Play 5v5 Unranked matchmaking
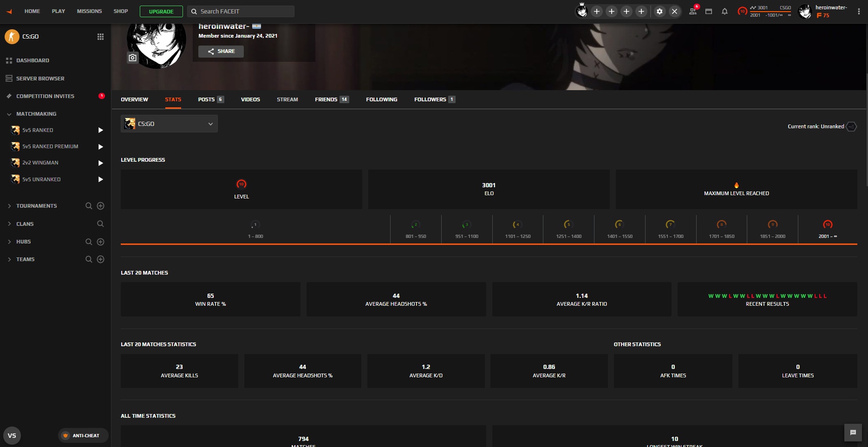The height and width of the screenshot is (447, 868). pos(100,179)
